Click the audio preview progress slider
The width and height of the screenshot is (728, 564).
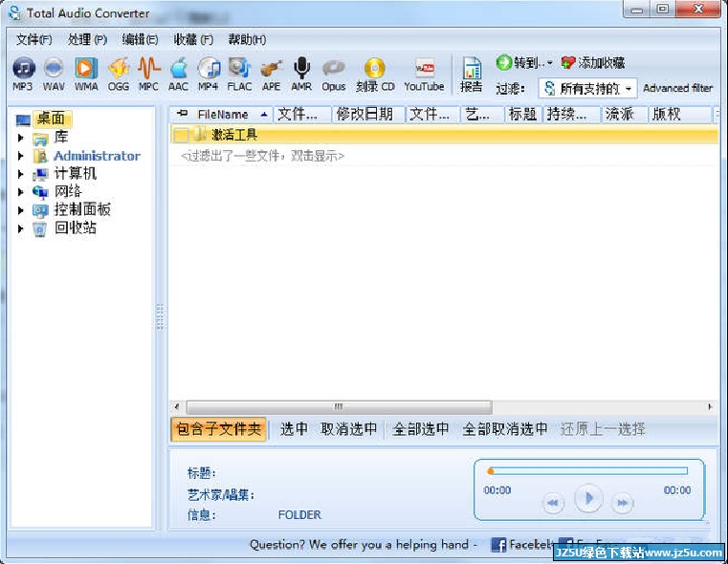pos(587,471)
